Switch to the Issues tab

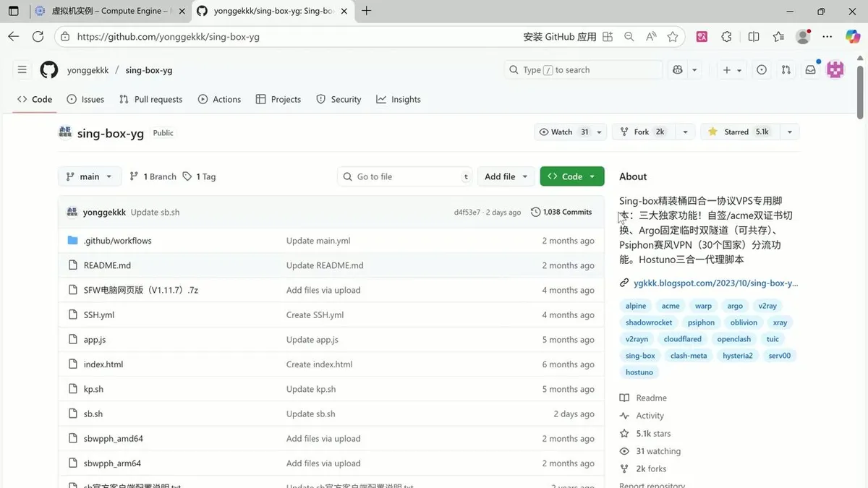click(85, 100)
